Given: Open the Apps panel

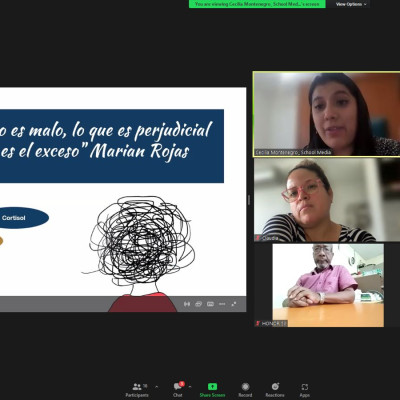Looking at the screenshot, I should [305, 390].
